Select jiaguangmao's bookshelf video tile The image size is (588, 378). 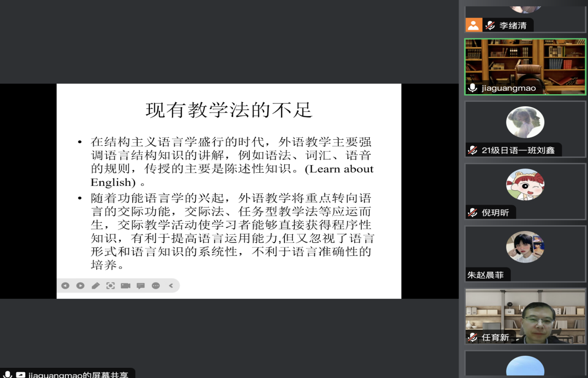pos(525,63)
